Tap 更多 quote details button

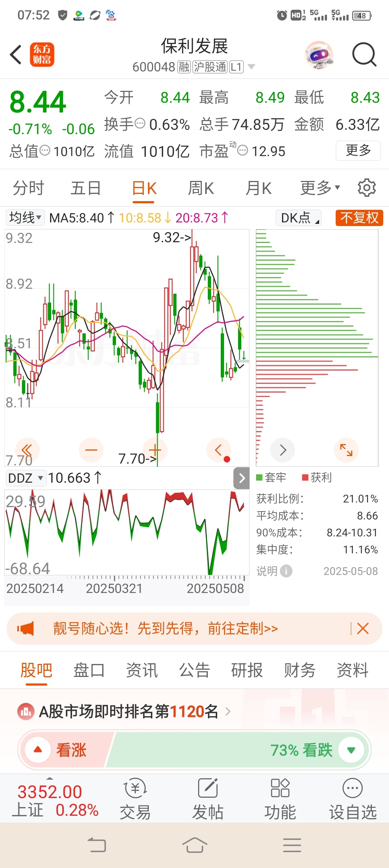point(358,150)
